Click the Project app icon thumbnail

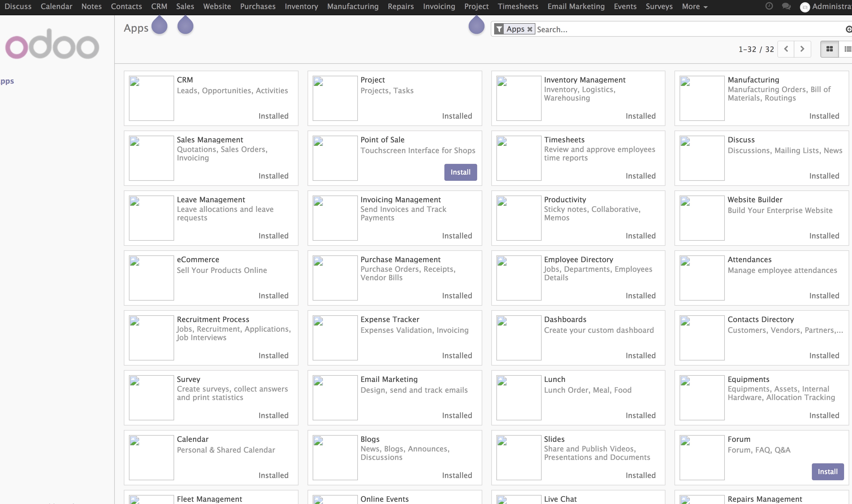[335, 98]
